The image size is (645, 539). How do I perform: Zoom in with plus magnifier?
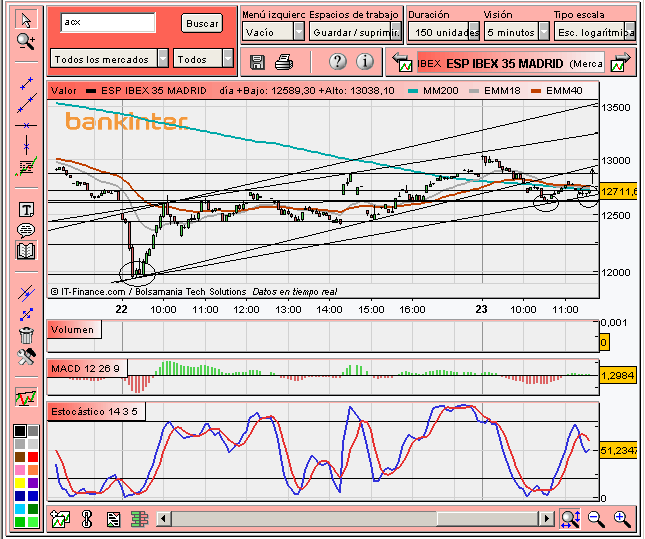(622, 519)
